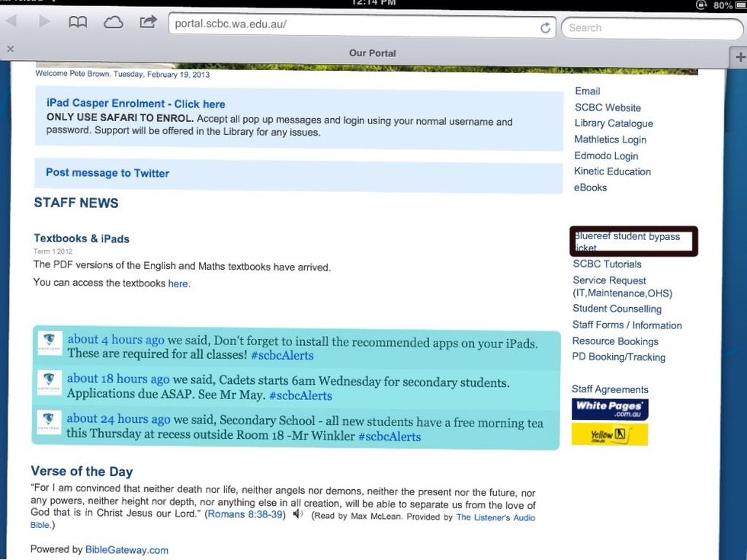
Task: Open the Edmodo Login link
Action: click(606, 155)
